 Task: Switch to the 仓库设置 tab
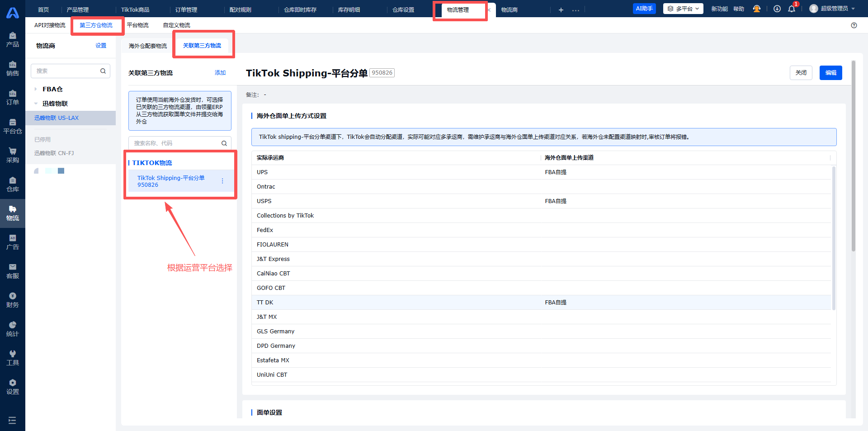[403, 10]
